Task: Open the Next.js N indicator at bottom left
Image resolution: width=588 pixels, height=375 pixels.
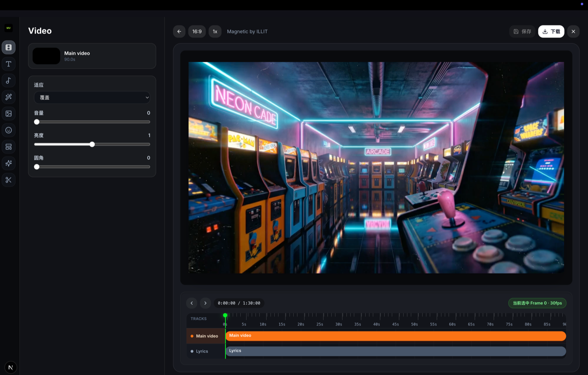Action: [10, 367]
